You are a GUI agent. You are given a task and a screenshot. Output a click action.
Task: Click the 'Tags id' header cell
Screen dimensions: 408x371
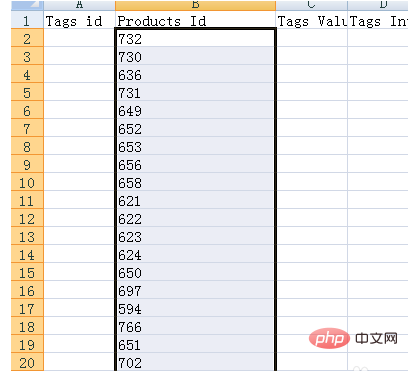pyautogui.click(x=79, y=21)
